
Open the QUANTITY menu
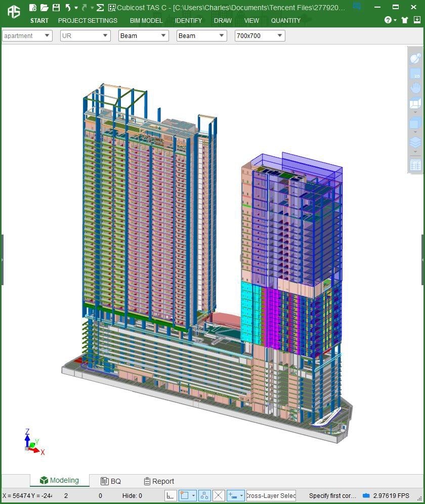[286, 21]
